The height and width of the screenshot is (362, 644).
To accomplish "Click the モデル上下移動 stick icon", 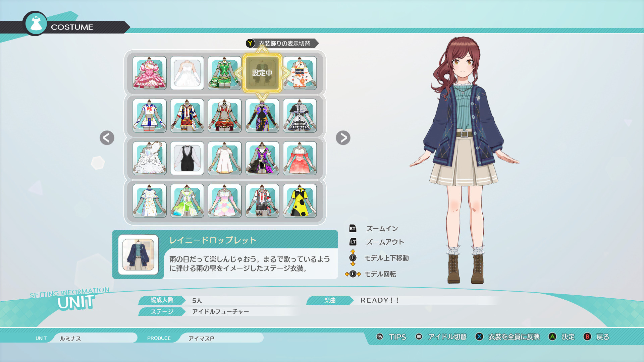I will (x=353, y=258).
